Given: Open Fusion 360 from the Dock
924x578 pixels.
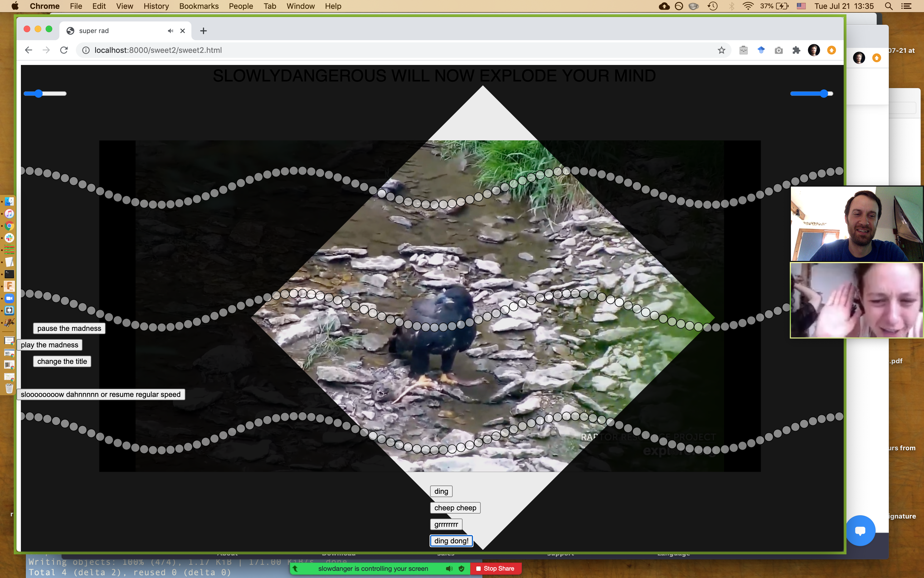Looking at the screenshot, I should click(x=9, y=286).
